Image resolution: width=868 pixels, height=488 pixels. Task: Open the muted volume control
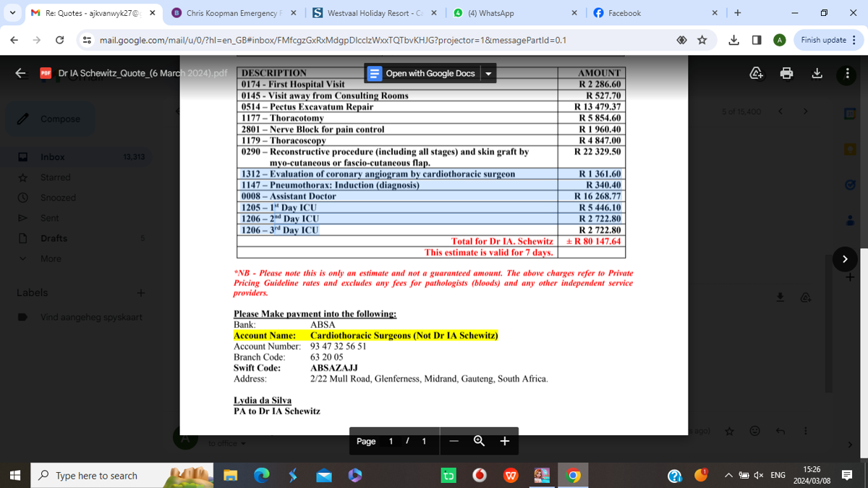point(759,476)
